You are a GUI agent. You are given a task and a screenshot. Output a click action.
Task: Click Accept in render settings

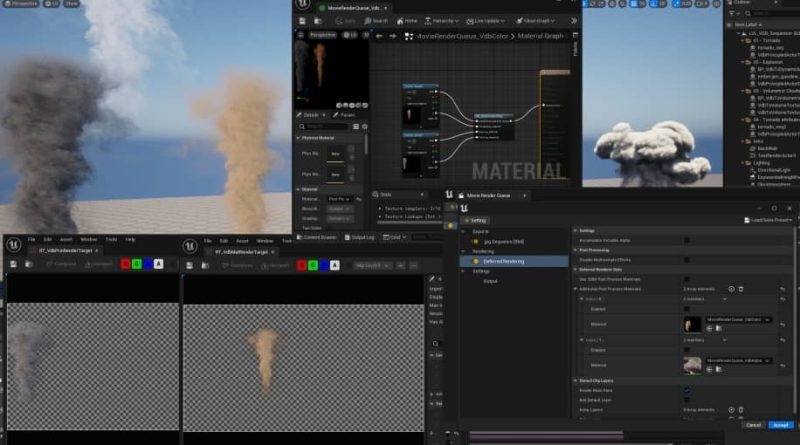click(x=781, y=425)
